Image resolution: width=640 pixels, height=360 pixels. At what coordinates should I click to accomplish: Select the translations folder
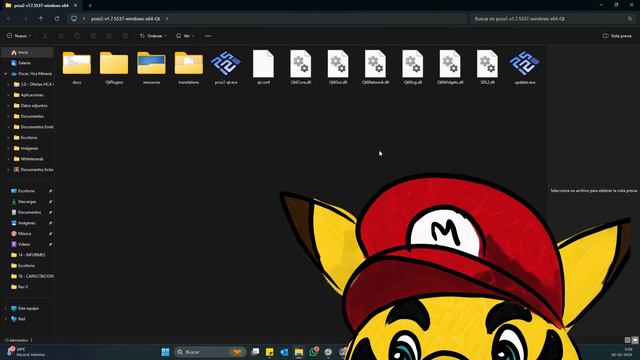click(x=189, y=67)
